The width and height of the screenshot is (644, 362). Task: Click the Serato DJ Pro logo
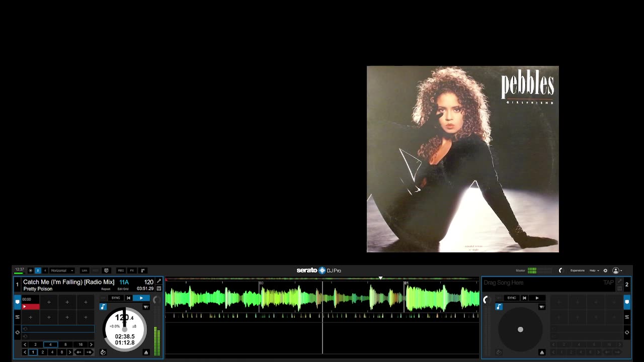319,270
